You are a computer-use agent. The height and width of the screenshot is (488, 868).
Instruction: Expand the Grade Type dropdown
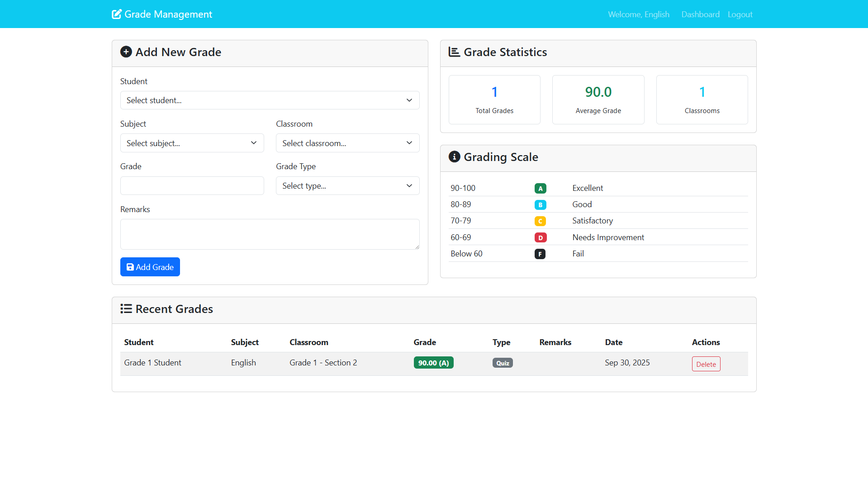[347, 186]
